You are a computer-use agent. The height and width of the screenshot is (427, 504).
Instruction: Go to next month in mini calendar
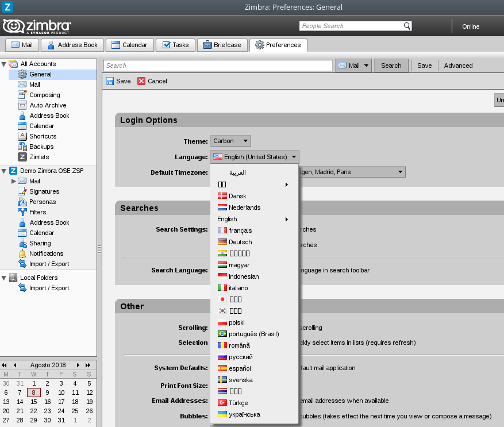pyautogui.click(x=78, y=365)
